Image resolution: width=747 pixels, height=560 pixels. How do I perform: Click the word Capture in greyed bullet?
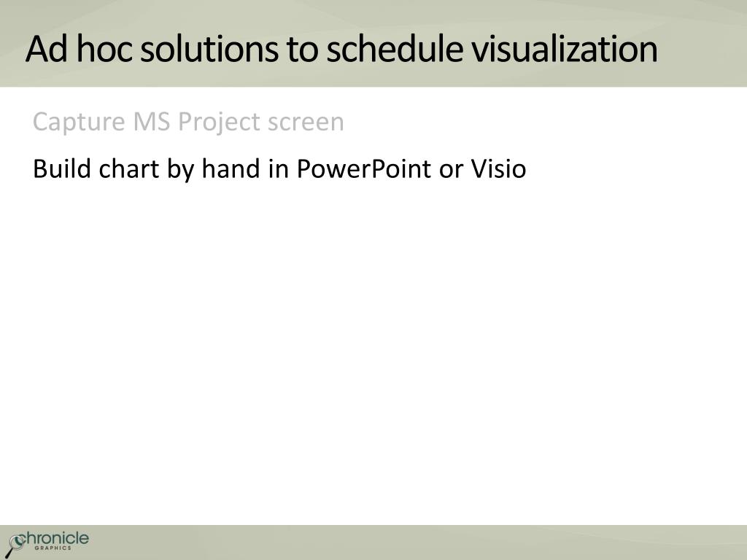[79, 122]
